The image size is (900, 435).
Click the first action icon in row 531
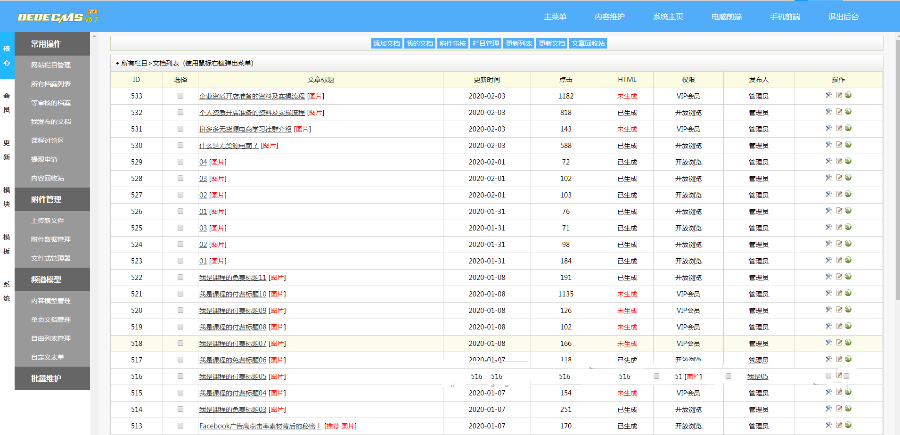click(828, 129)
